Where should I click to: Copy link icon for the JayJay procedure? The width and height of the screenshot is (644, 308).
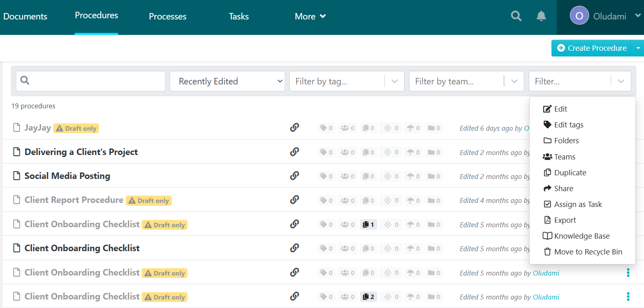tap(295, 128)
